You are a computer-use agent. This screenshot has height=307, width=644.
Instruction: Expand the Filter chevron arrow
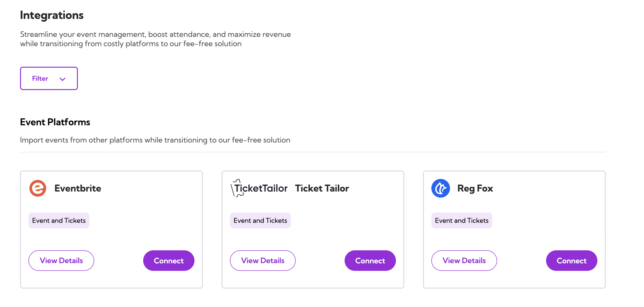tap(62, 79)
